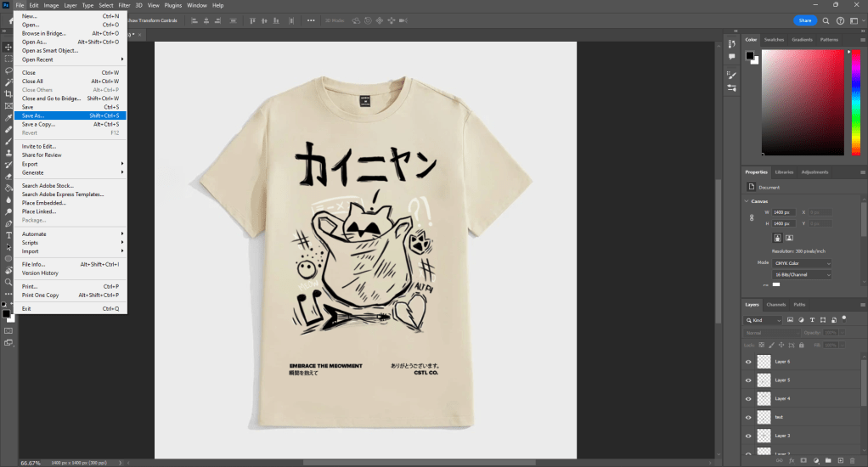This screenshot has height=467, width=868.
Task: Switch to the Swatches tab
Action: click(774, 39)
